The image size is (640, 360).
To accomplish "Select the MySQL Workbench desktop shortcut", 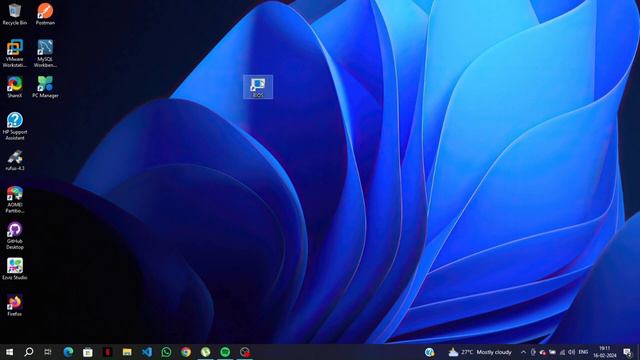I will coord(45,53).
